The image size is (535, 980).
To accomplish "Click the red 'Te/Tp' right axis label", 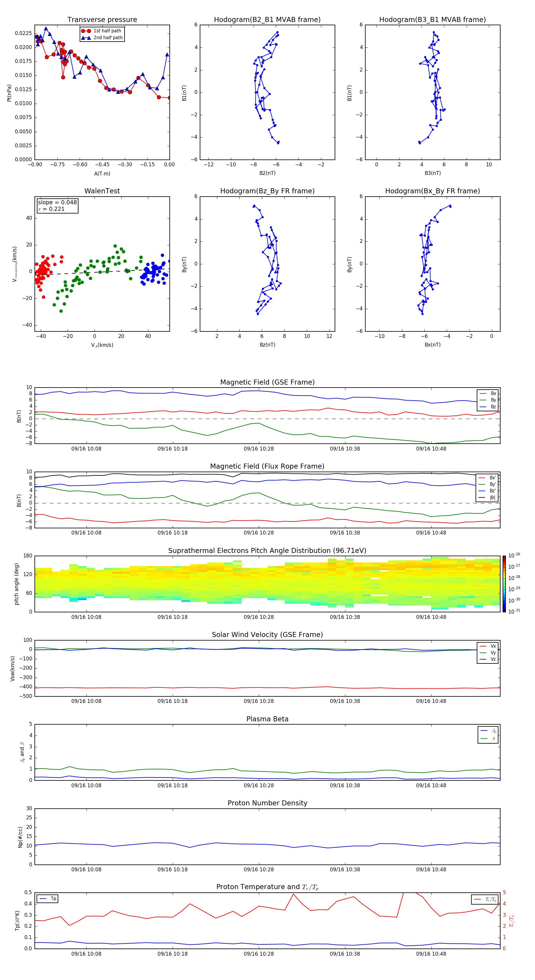I will [512, 921].
